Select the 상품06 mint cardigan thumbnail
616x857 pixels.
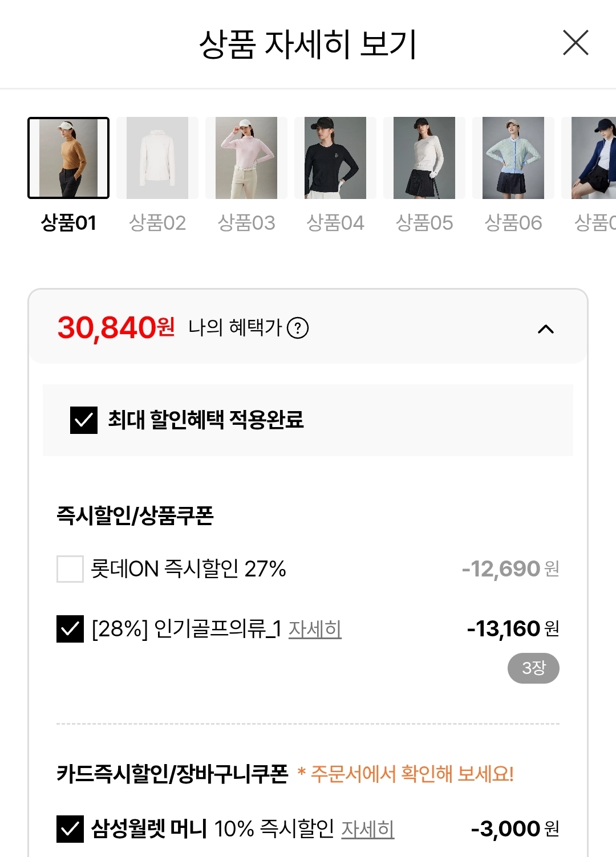pos(513,158)
